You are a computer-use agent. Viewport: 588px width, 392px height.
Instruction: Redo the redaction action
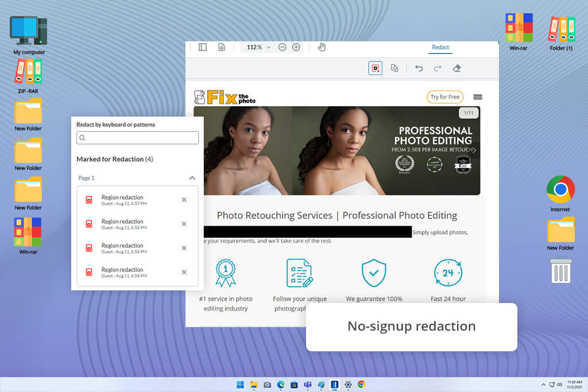437,68
